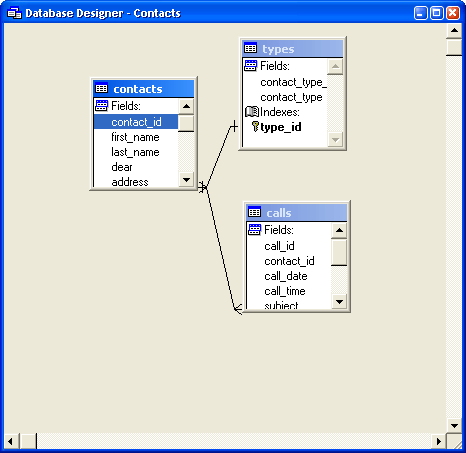Click the calls table icon
Image resolution: width=466 pixels, height=453 pixels.
[254, 212]
